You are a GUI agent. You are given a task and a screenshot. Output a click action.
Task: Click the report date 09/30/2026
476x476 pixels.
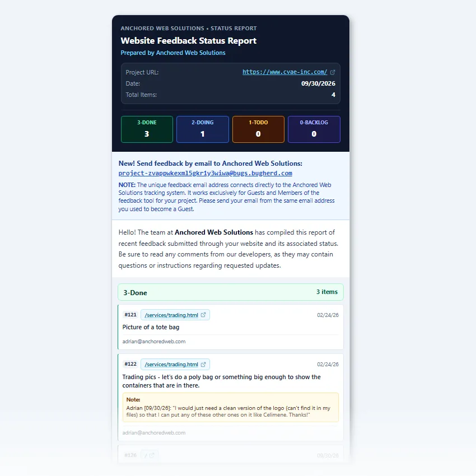[x=318, y=83]
